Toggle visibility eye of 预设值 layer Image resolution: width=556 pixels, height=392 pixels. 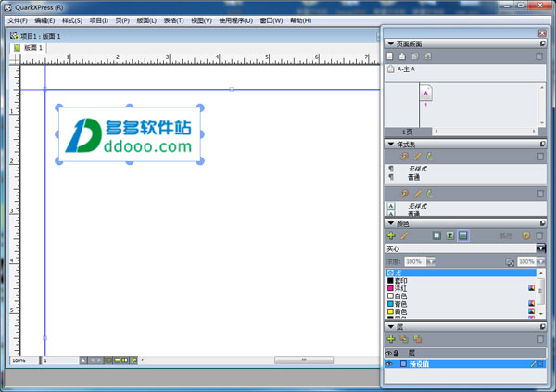coord(389,364)
